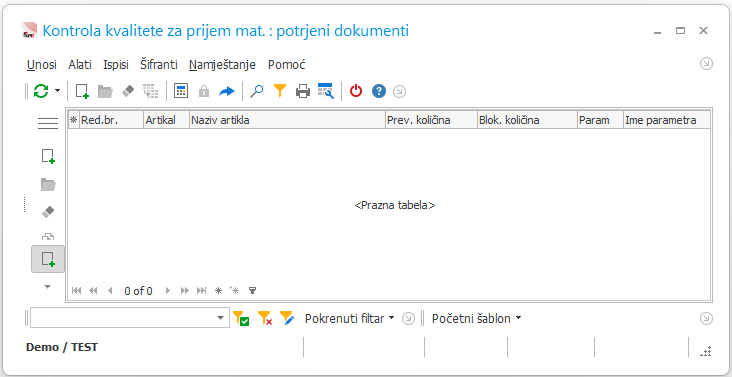Click new-document icon directly under hamburger icon
Image resolution: width=732 pixels, height=377 pixels.
coord(48,156)
